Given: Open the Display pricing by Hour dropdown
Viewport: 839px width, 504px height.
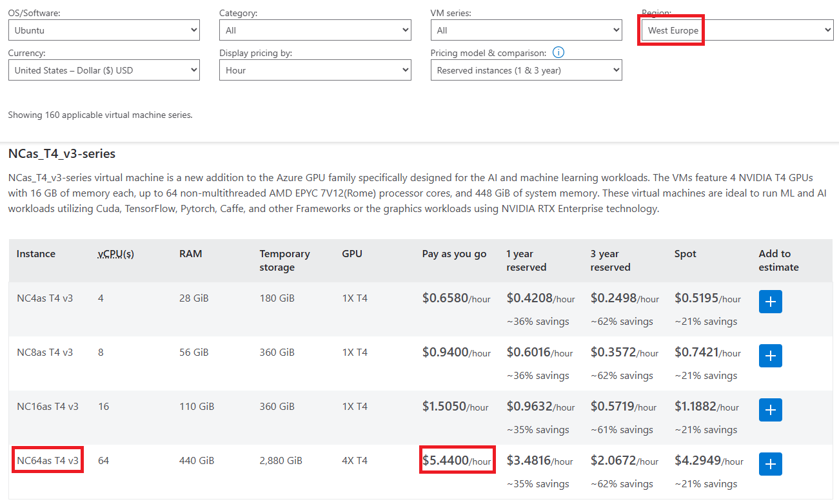Looking at the screenshot, I should [x=315, y=70].
